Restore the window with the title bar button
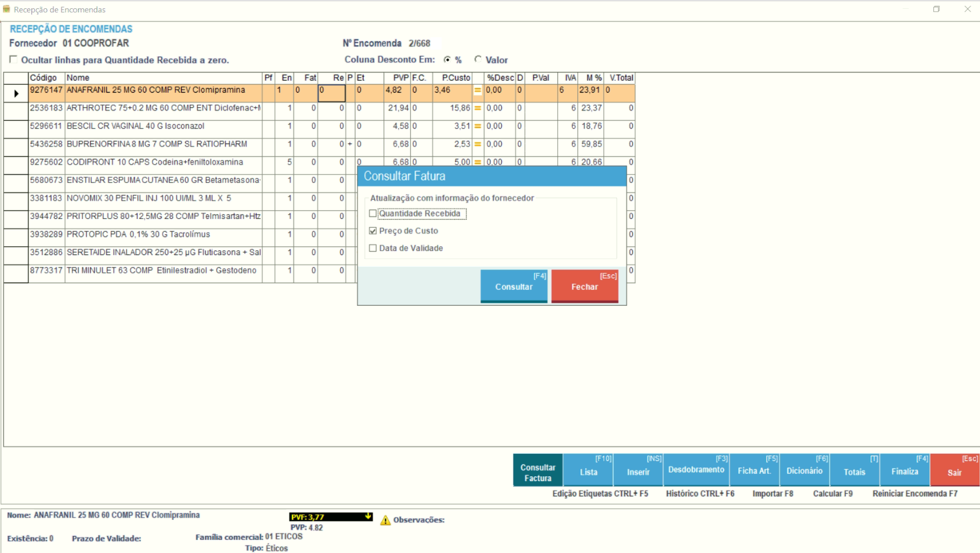 936,9
